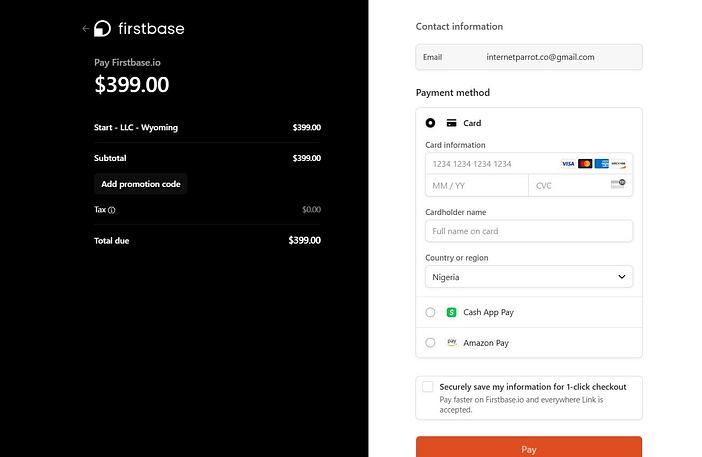Click the Country or region label

[457, 258]
